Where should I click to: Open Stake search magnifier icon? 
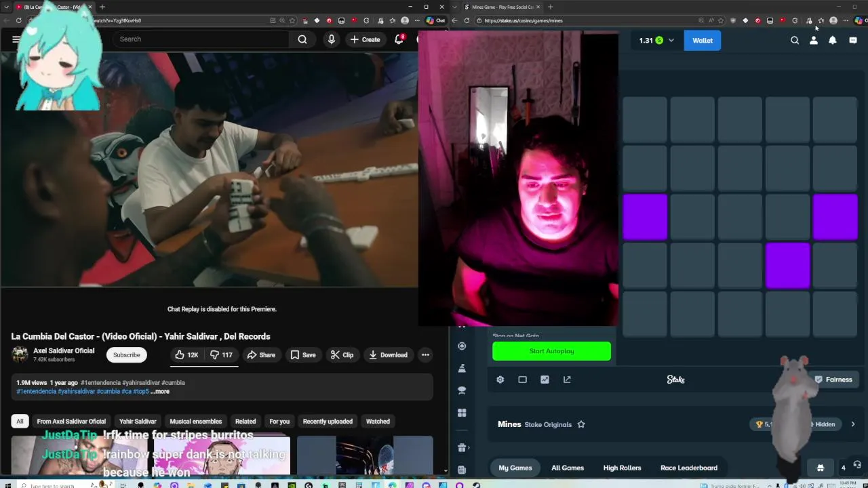(x=795, y=41)
